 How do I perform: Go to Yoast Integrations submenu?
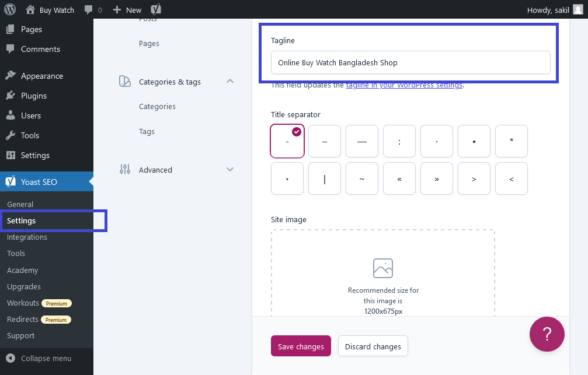coord(27,237)
